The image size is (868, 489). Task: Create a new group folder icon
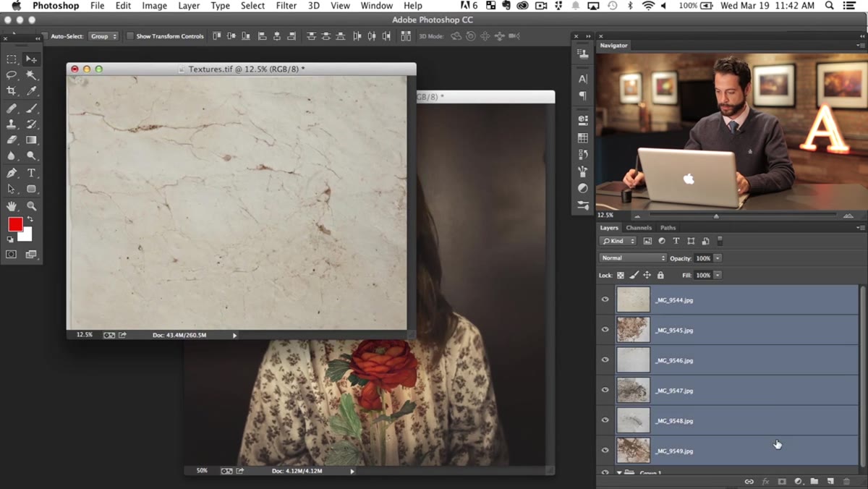pos(814,481)
